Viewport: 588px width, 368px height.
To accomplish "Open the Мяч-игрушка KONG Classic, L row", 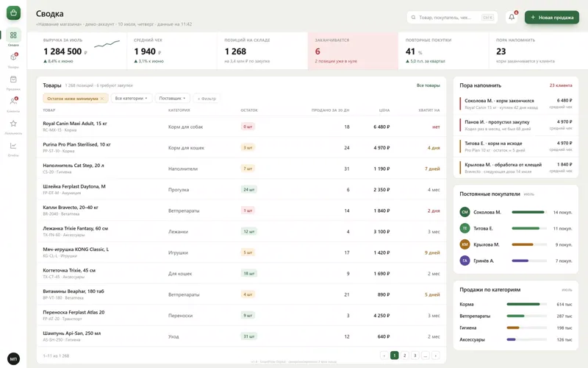I will pyautogui.click(x=242, y=252).
